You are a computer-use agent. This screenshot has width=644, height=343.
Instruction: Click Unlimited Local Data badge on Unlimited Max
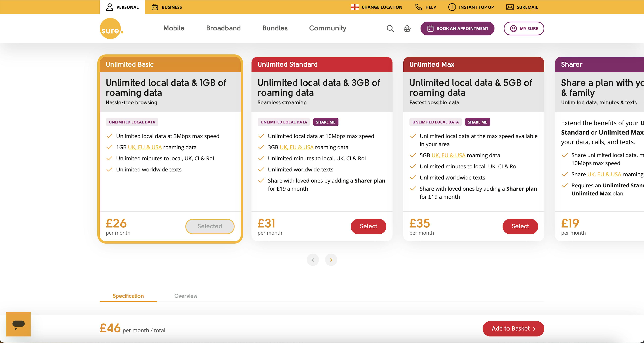pos(435,122)
